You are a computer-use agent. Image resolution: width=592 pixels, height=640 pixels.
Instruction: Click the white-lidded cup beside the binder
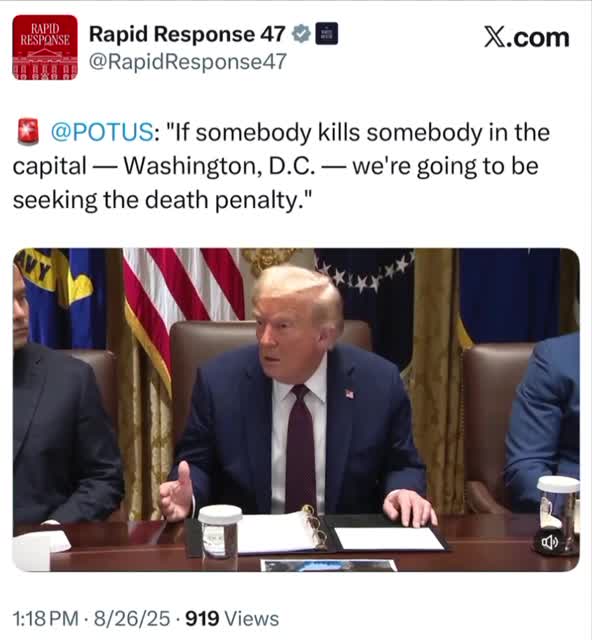(220, 531)
